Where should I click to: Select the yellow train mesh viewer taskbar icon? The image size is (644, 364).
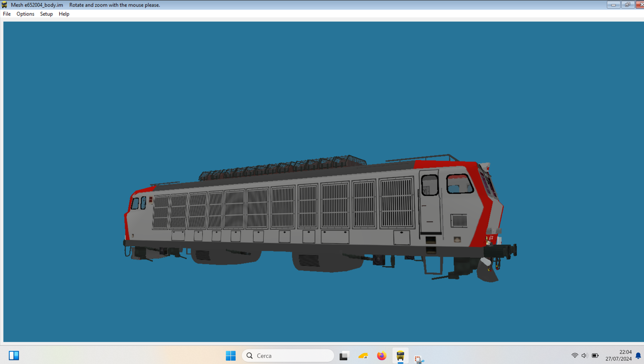(x=400, y=356)
